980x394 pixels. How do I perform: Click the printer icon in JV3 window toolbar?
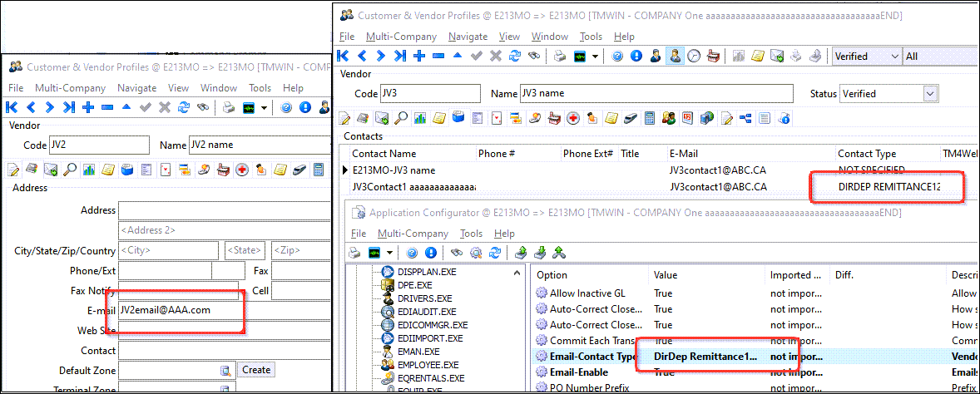click(561, 57)
